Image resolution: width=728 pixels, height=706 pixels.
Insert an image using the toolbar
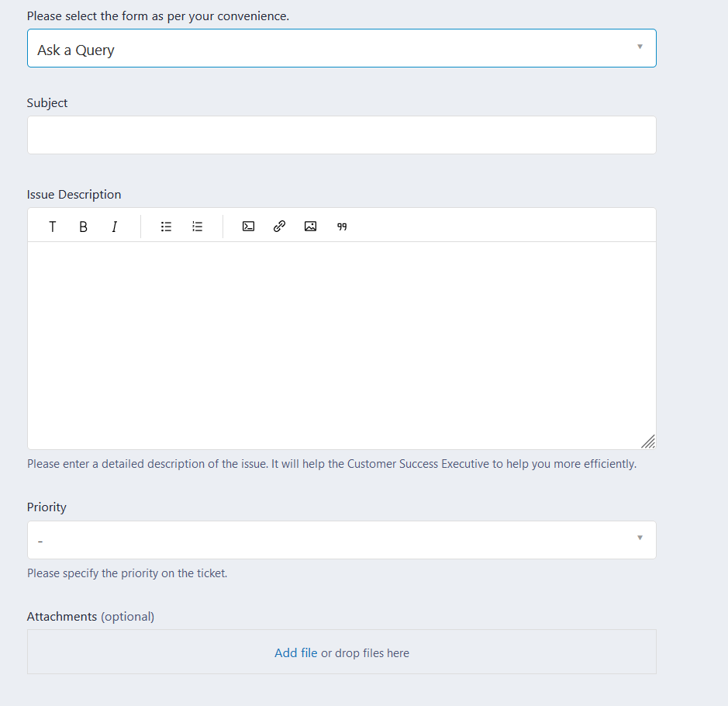click(x=311, y=227)
